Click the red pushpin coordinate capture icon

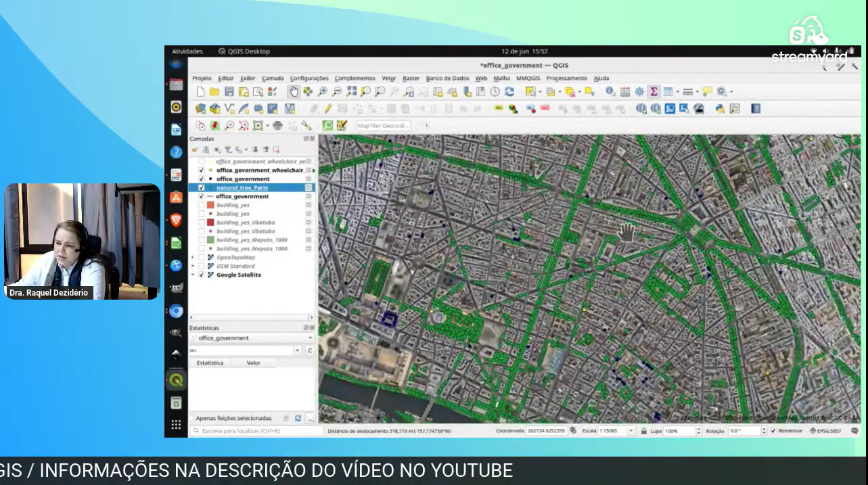pyautogui.click(x=214, y=126)
